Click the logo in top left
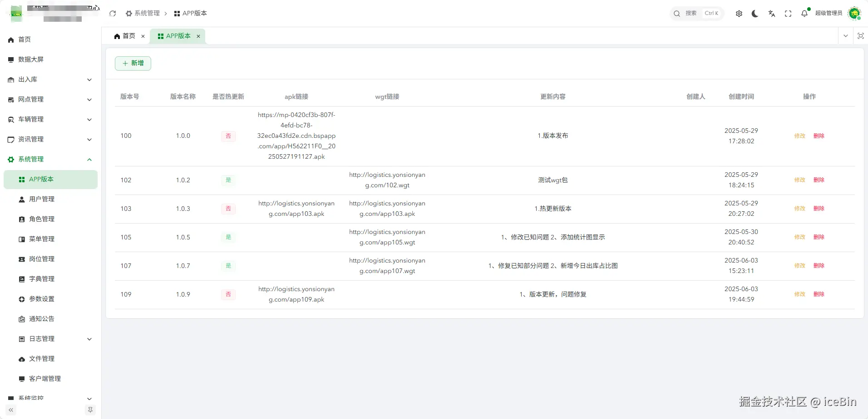 (16, 14)
